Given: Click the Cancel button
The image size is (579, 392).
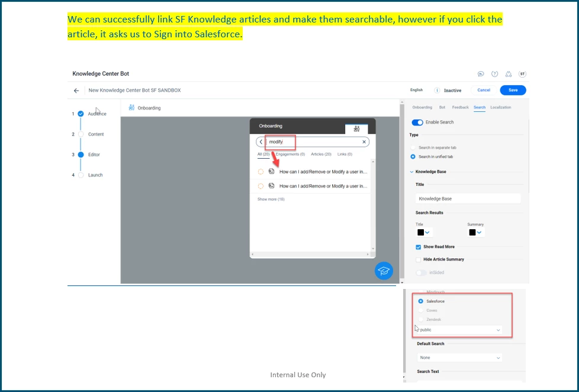Looking at the screenshot, I should [x=483, y=90].
